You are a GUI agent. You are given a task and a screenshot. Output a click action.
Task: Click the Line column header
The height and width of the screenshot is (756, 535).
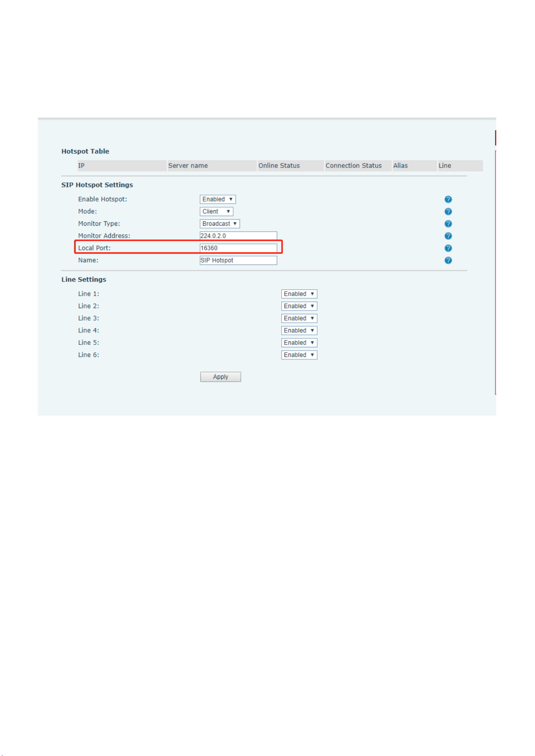coord(460,166)
